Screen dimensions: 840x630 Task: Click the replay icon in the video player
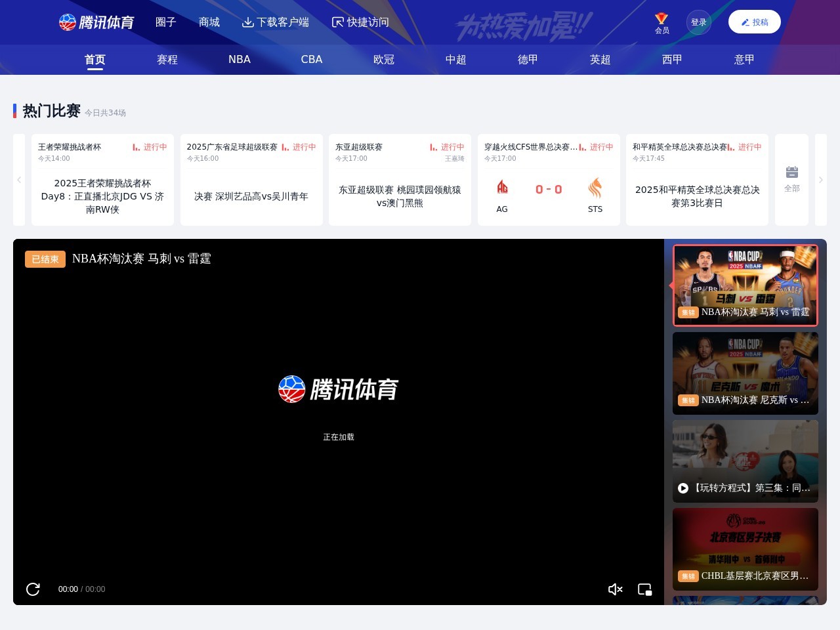coord(33,589)
